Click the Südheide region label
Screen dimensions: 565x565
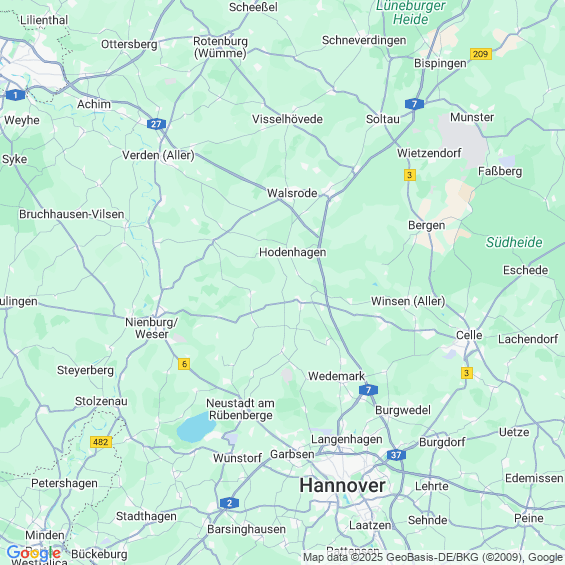(513, 242)
